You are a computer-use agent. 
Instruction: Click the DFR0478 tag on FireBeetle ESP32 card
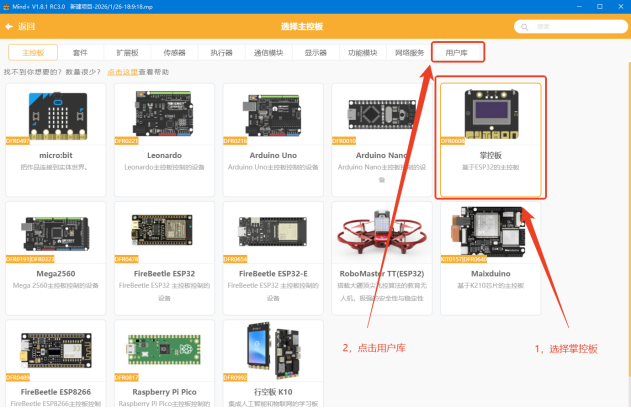coord(126,259)
